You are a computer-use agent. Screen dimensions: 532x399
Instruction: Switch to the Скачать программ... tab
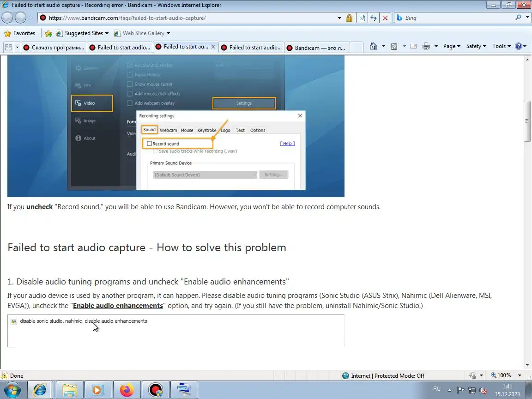pyautogui.click(x=54, y=48)
